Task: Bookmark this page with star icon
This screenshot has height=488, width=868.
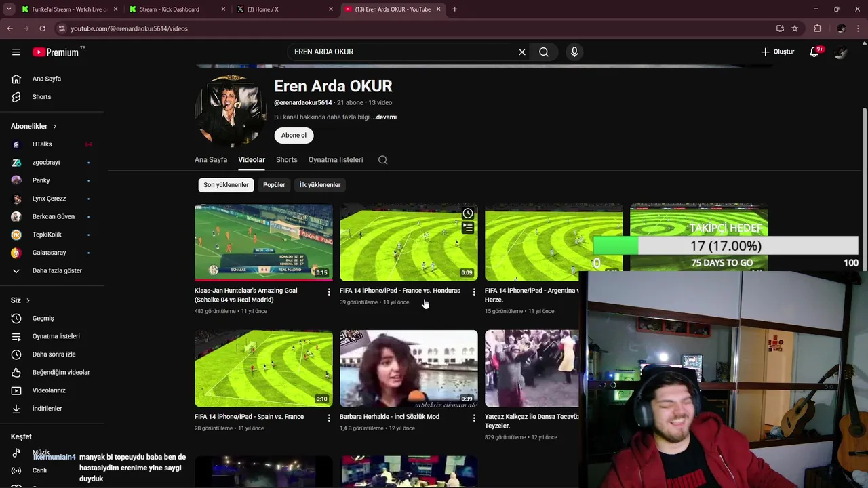Action: (x=795, y=28)
